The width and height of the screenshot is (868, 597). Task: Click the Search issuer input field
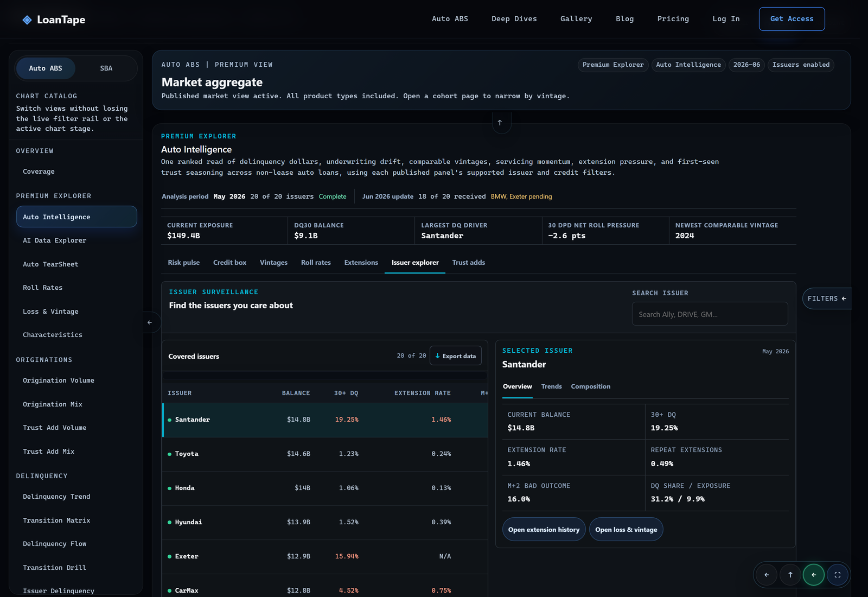click(710, 314)
